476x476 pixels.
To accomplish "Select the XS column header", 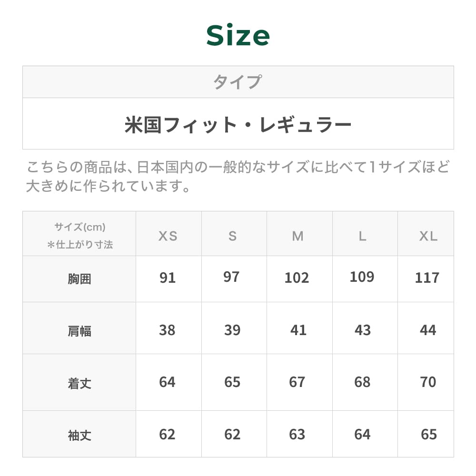I will pyautogui.click(x=168, y=236).
